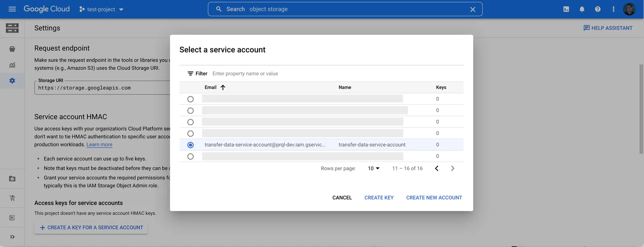Click the Cloud Storage product icon

pyautogui.click(x=12, y=28)
